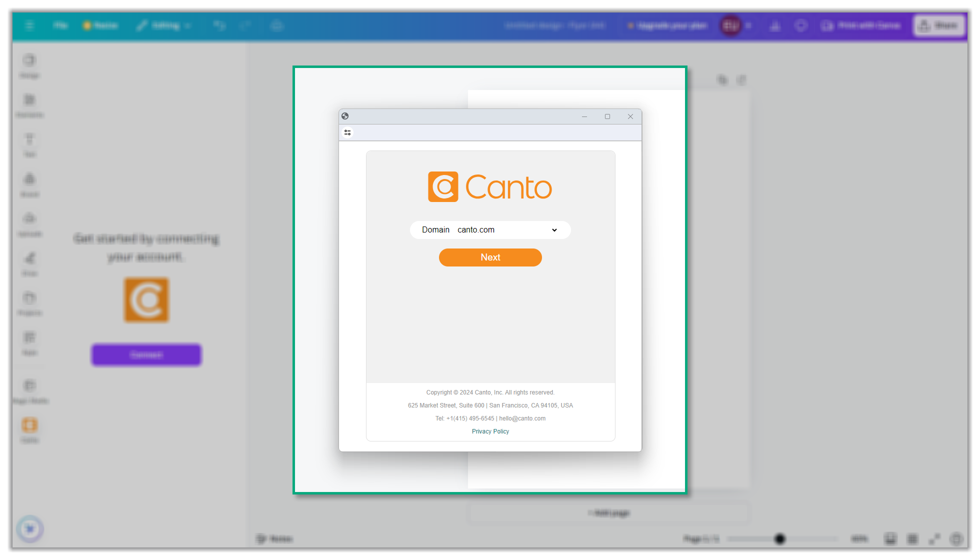980x560 pixels.
Task: Expand the Editing mode dropdown
Action: 164,25
